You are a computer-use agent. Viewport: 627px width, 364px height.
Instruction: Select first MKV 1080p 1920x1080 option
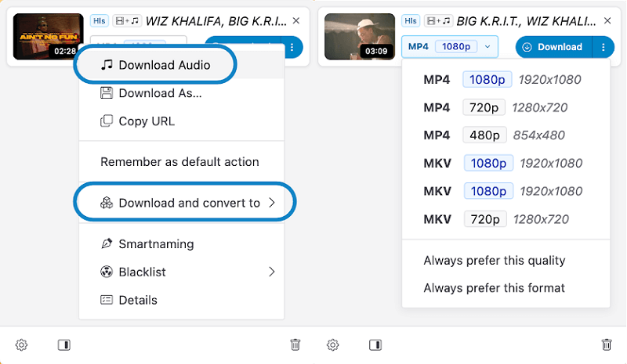point(506,163)
